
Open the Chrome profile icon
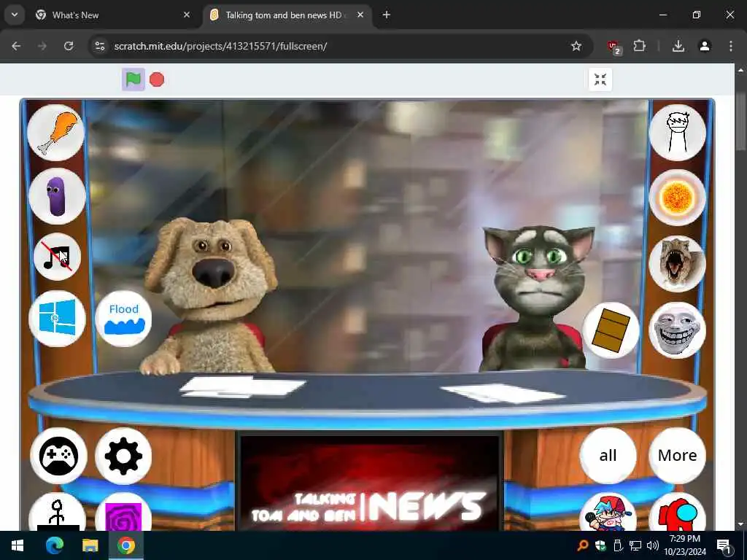tap(705, 46)
